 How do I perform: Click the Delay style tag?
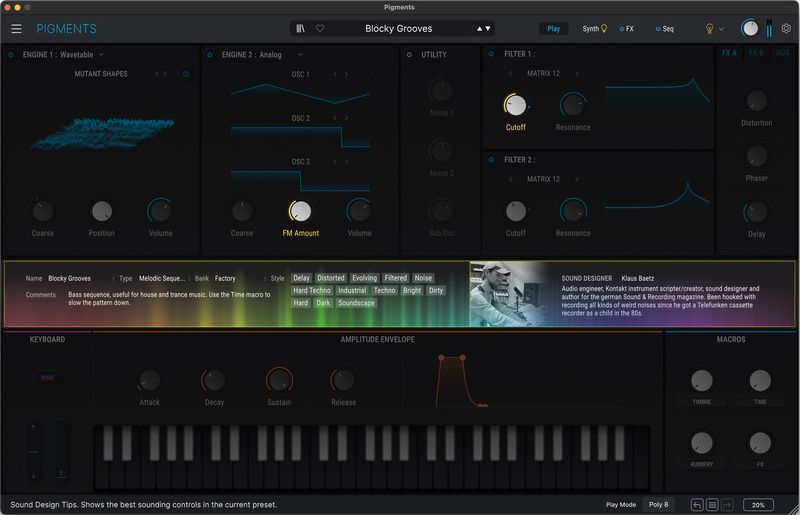click(x=301, y=278)
